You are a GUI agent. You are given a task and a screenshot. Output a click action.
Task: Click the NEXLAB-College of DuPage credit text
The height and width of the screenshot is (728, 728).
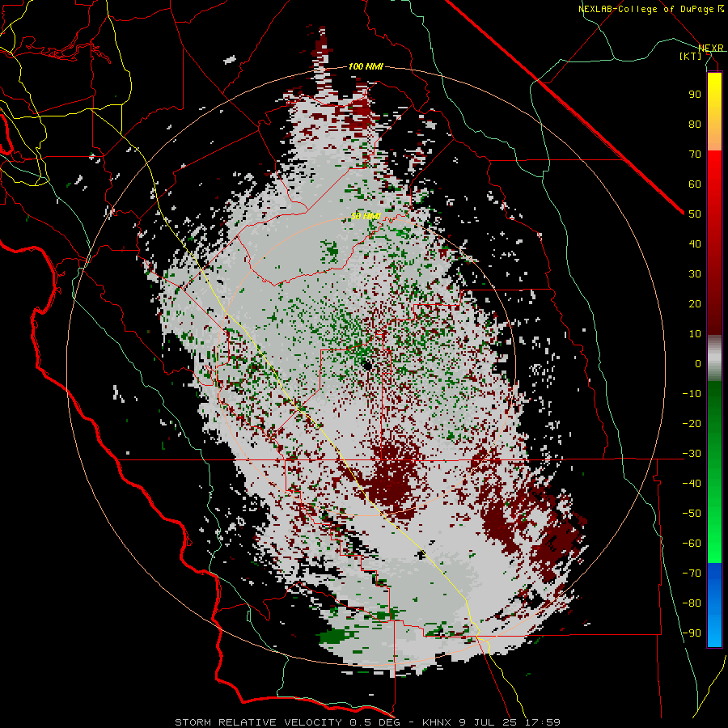click(651, 9)
